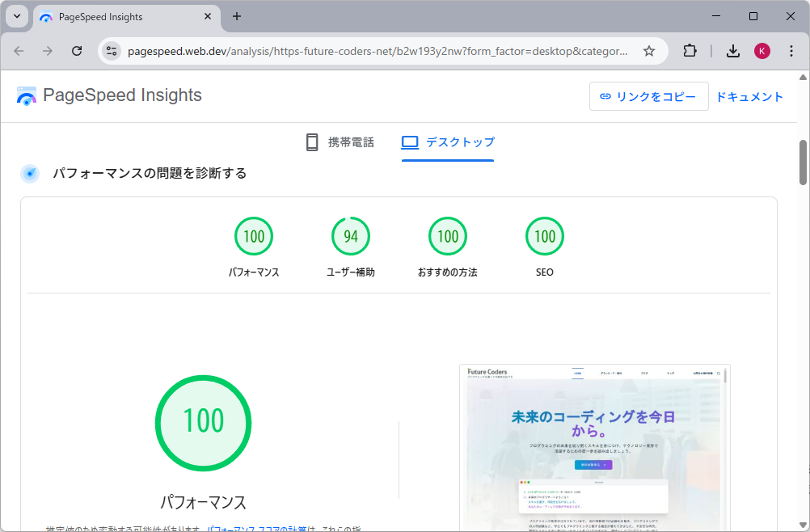Screen dimensions: 810x532
Task: Open パフォーマンス スコアの計算 link
Action: 257,529
